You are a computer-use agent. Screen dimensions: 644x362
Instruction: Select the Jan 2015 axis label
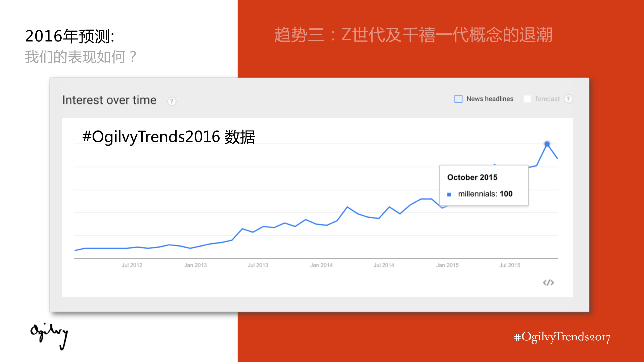point(447,265)
